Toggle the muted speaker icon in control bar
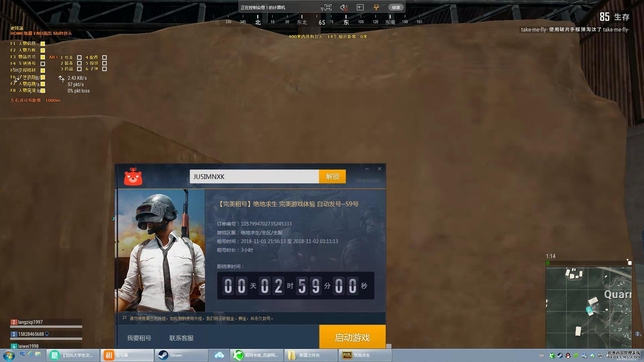The height and width of the screenshot is (362, 644). coord(344,7)
